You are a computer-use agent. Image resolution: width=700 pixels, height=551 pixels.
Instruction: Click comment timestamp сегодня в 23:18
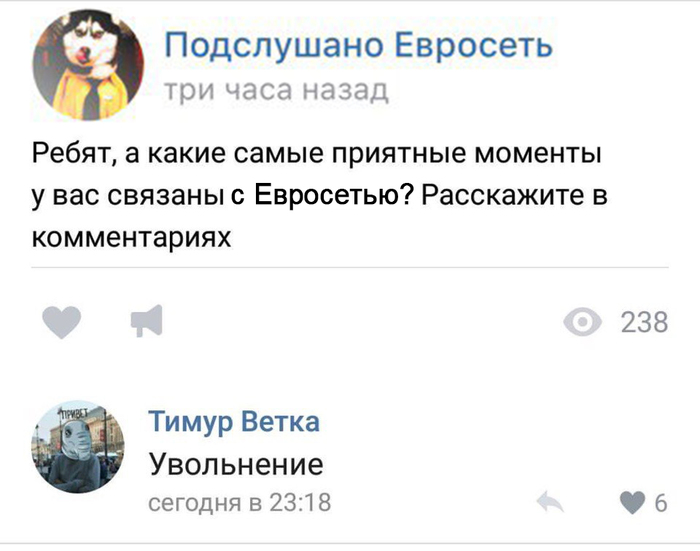pos(240,502)
